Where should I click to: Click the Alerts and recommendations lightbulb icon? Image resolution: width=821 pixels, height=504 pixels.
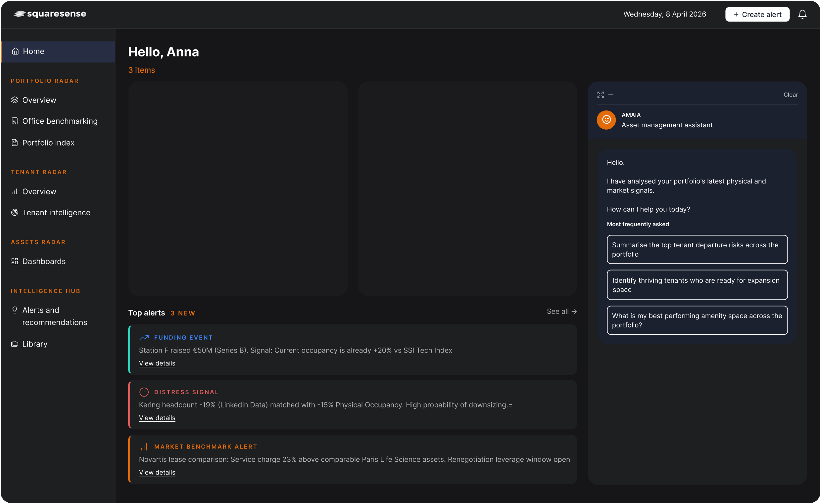14,310
